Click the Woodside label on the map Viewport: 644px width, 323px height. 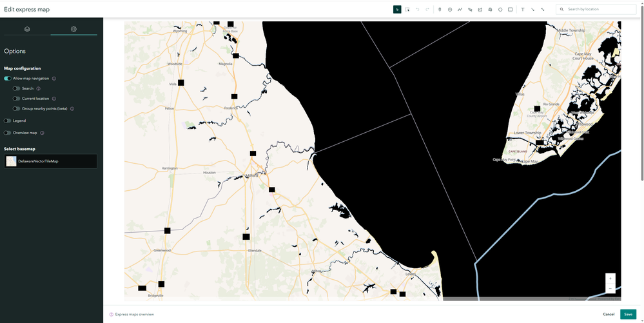(175, 64)
